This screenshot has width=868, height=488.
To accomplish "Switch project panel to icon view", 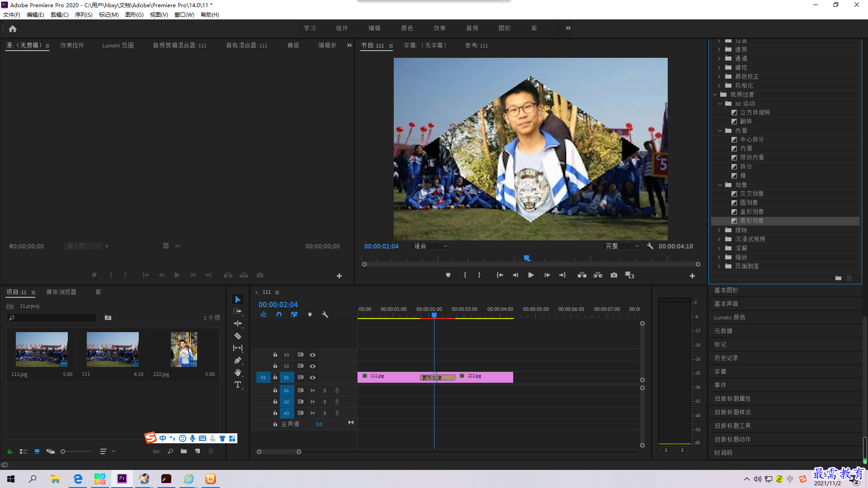I will coord(37,451).
